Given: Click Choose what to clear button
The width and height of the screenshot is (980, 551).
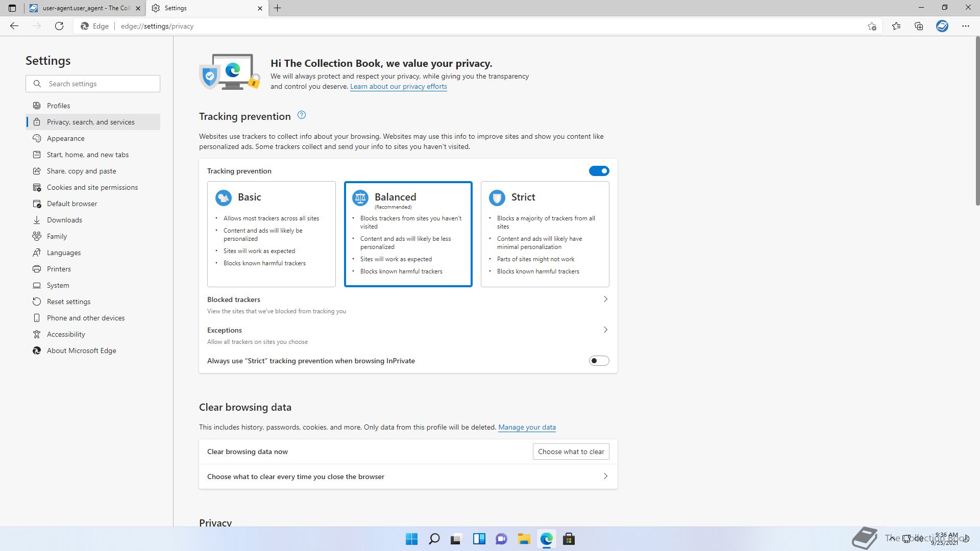Looking at the screenshot, I should pos(571,452).
